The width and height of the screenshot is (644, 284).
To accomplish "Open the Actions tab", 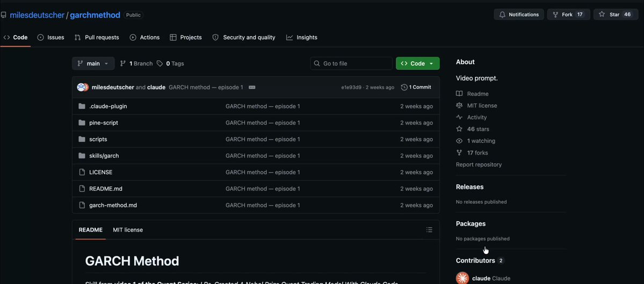I will click(144, 38).
